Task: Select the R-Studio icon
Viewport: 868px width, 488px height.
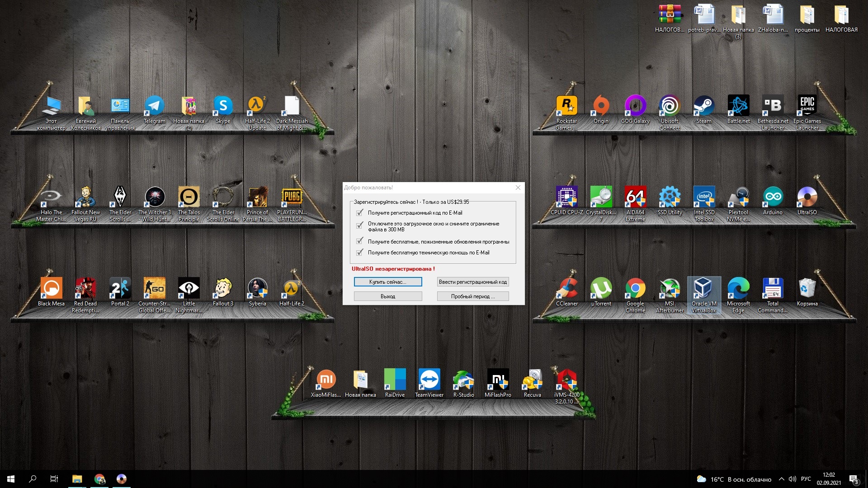Action: click(464, 383)
